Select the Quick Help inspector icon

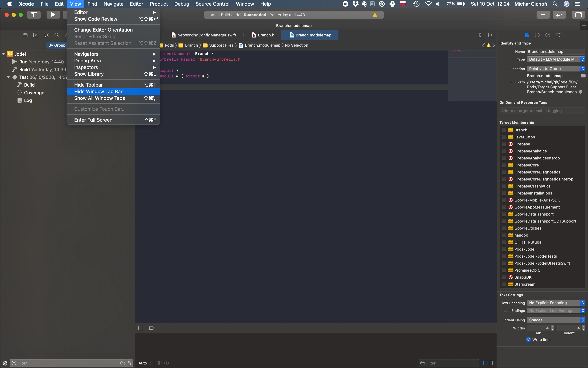[548, 35]
